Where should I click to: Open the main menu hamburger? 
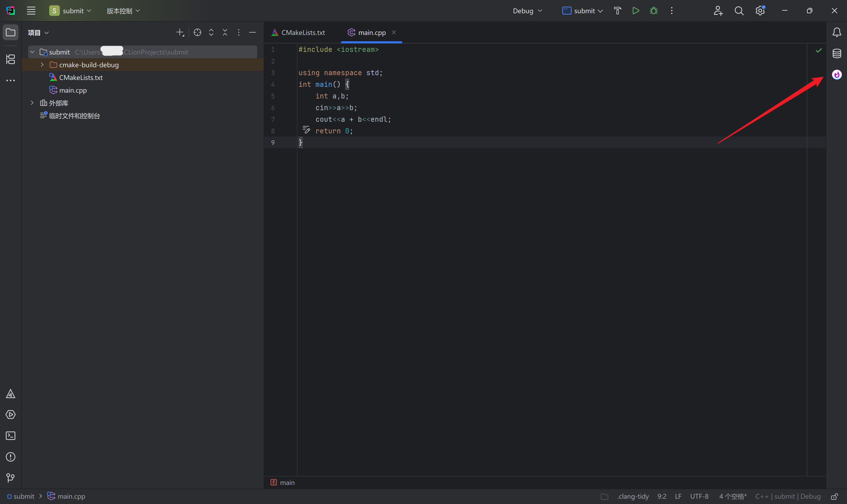pos(31,11)
